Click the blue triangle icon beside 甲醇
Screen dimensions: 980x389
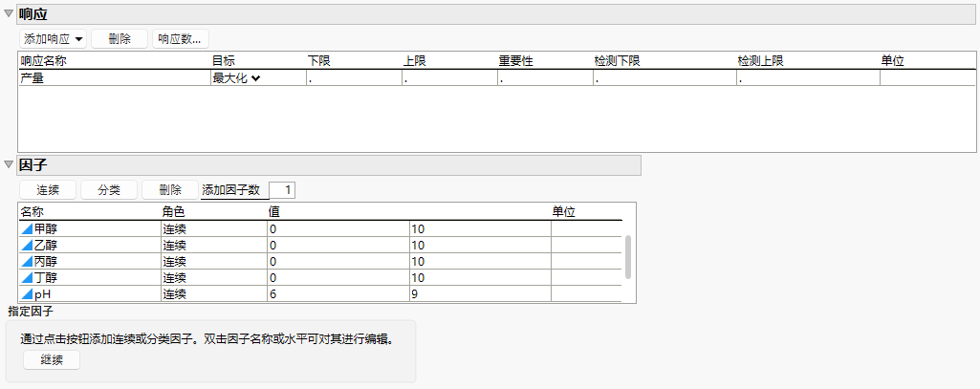click(27, 228)
